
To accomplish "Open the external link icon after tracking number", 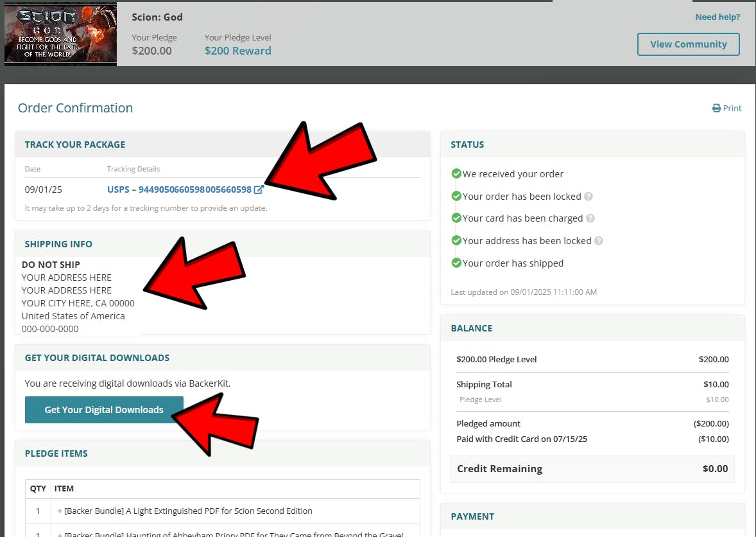I will pos(259,189).
